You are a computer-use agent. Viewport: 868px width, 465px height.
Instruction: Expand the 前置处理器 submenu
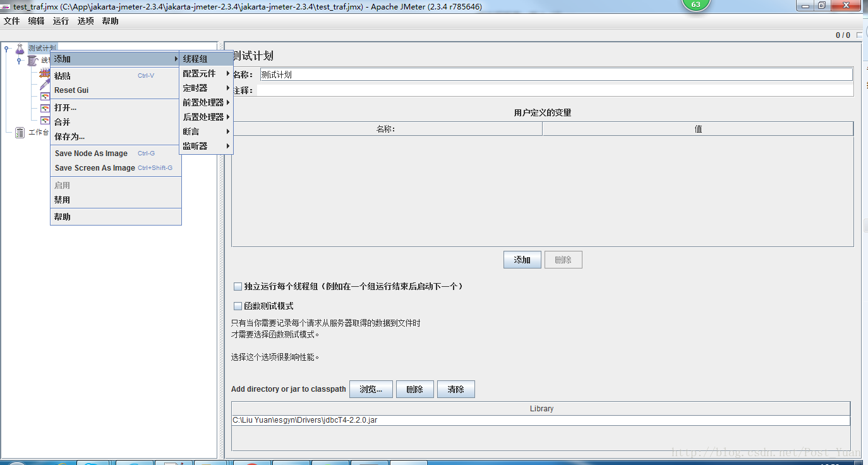point(206,102)
